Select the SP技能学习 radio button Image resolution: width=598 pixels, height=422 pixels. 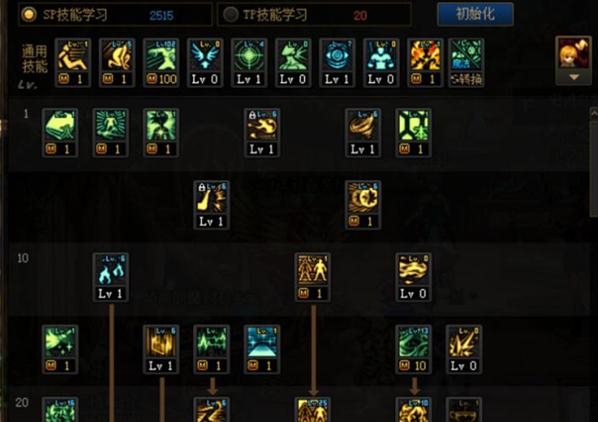(29, 14)
